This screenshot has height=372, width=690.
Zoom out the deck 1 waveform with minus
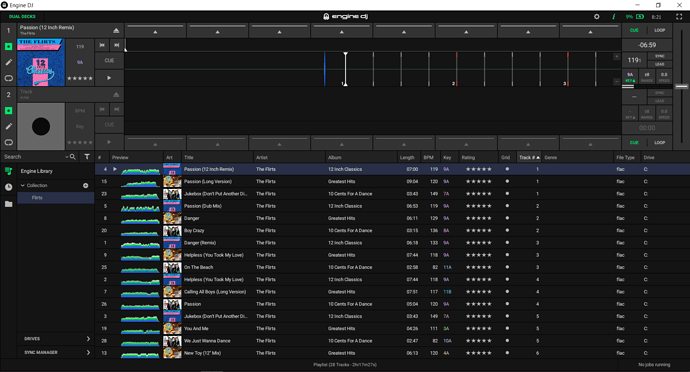click(616, 81)
